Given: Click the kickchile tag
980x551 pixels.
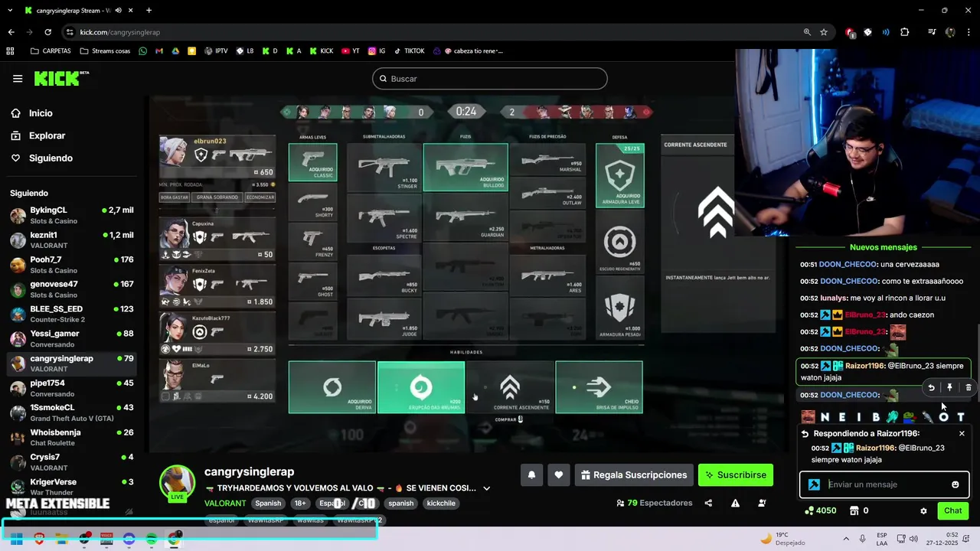Looking at the screenshot, I should tap(441, 504).
